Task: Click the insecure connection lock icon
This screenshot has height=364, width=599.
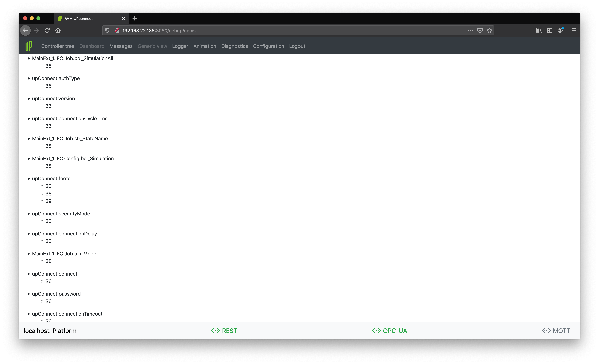Action: tap(117, 31)
